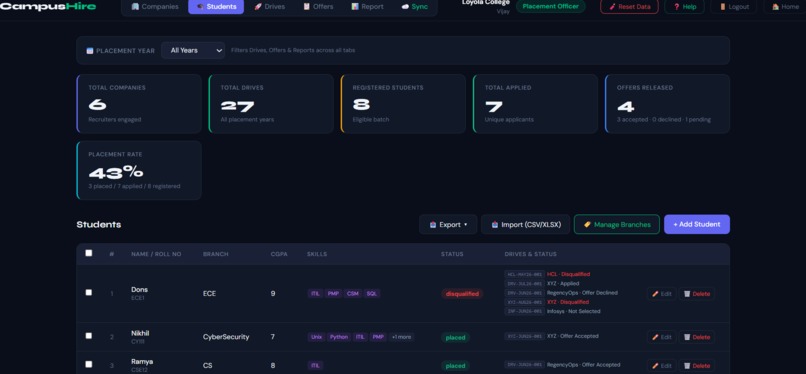Click the pencil icon in Ramya's row

pos(655,366)
